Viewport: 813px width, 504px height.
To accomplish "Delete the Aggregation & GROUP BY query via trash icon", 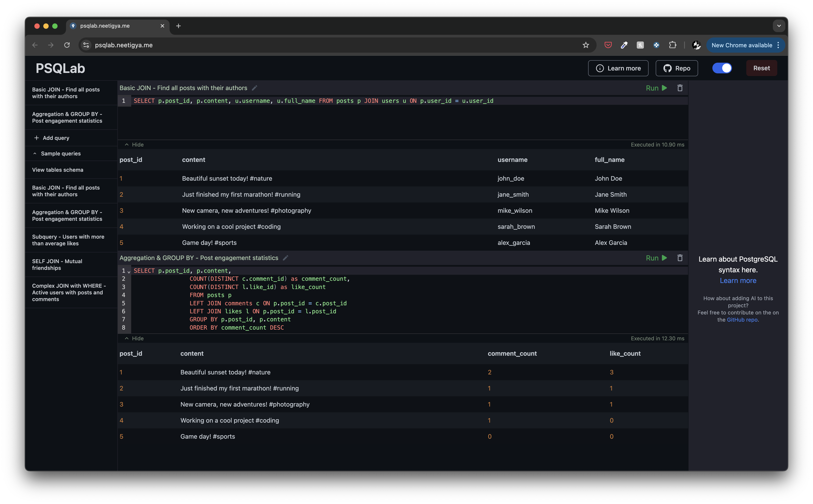I will [680, 258].
